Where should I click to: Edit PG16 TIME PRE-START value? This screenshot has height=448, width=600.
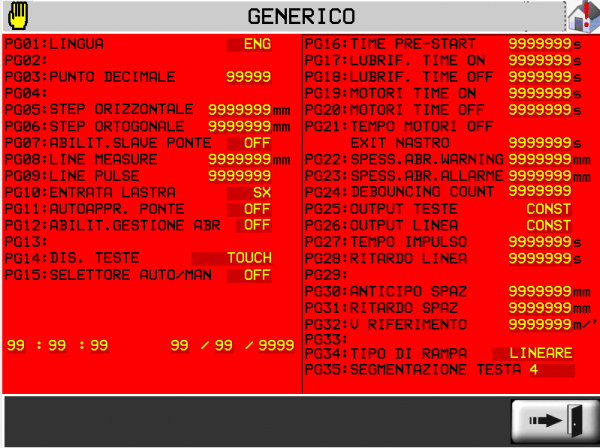click(540, 44)
